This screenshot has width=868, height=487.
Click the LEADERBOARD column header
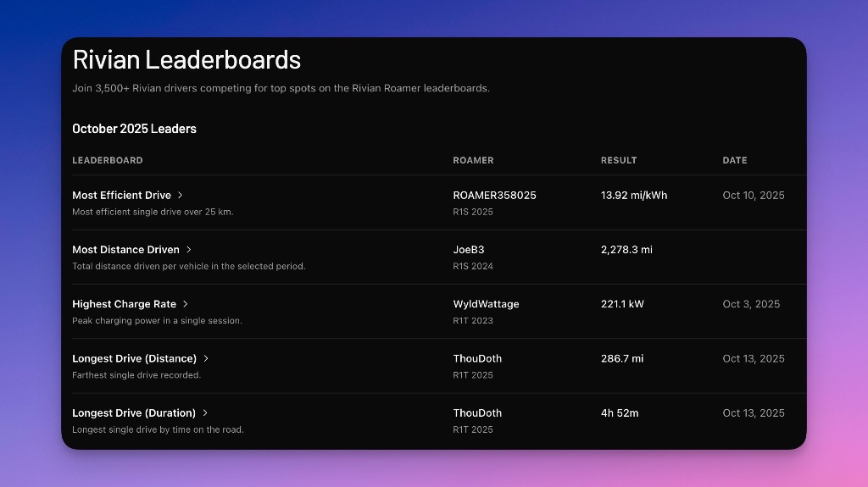(x=108, y=160)
